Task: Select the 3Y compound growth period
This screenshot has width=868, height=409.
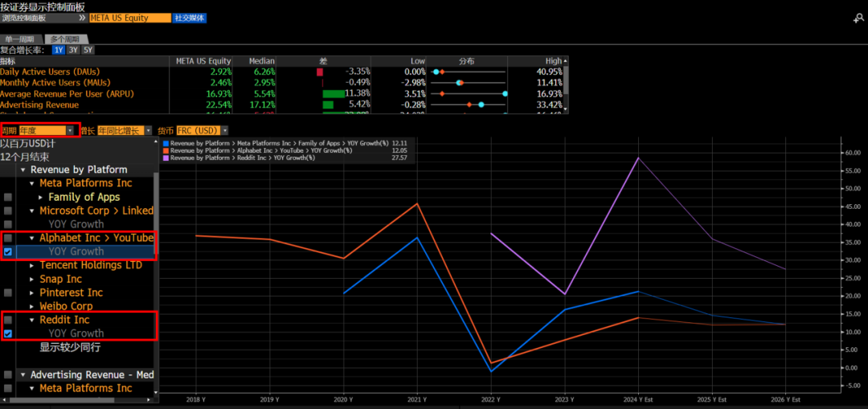Action: point(73,50)
